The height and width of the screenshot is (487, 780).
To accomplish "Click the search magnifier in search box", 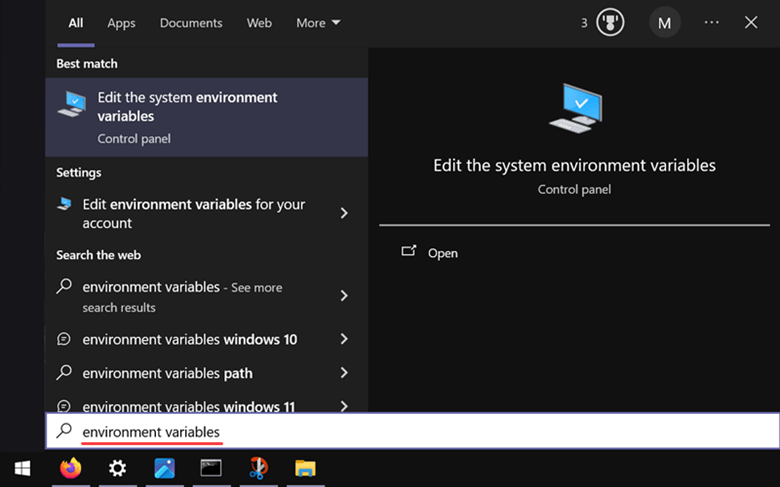I will click(x=64, y=431).
